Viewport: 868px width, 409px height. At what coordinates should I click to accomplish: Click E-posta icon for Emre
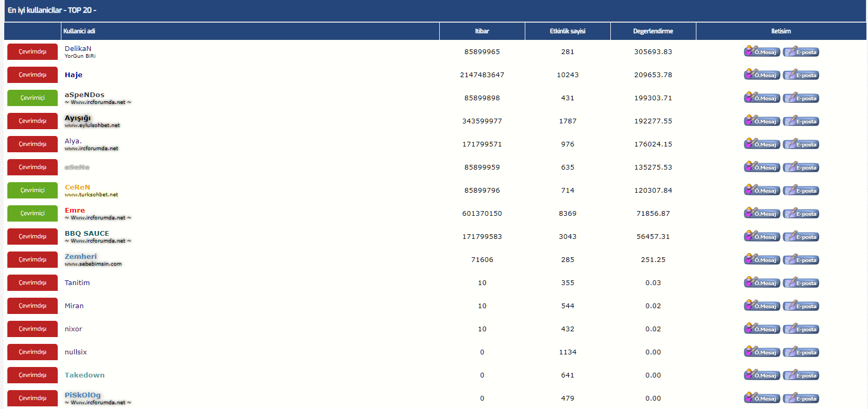pos(801,213)
